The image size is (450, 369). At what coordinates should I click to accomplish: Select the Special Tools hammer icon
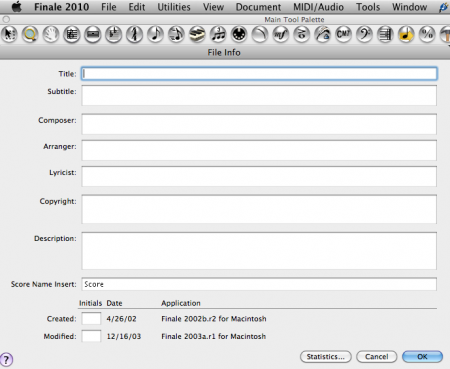click(x=445, y=34)
